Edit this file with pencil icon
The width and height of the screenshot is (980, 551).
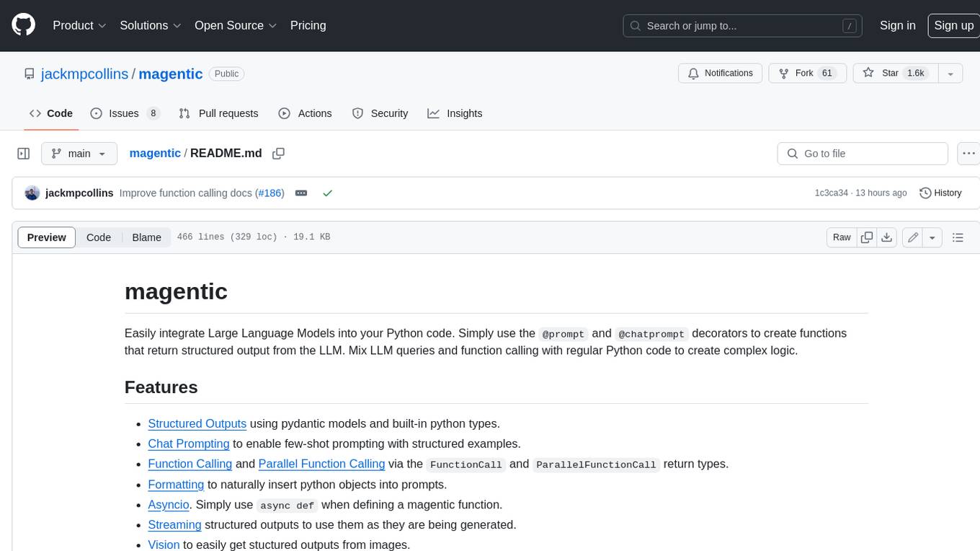coord(913,237)
